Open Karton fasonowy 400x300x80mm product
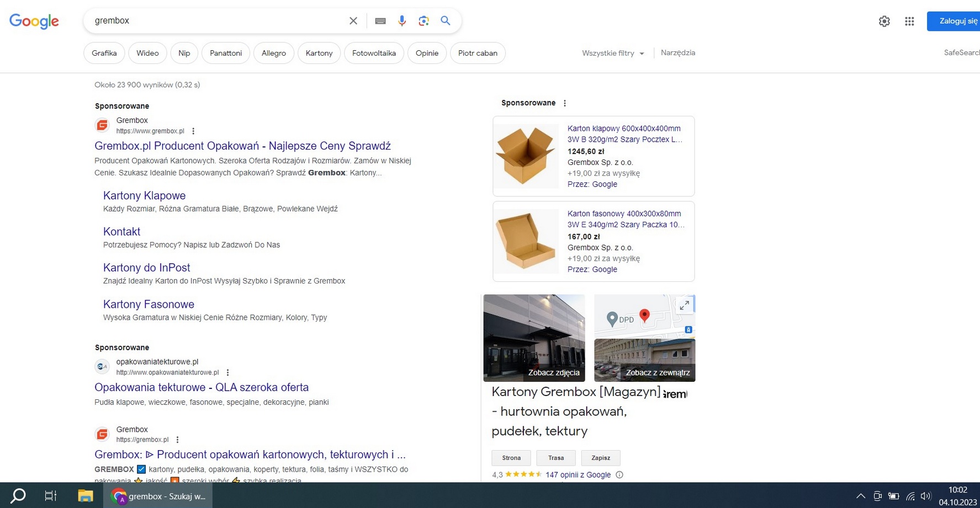The height and width of the screenshot is (508, 980). 626,219
